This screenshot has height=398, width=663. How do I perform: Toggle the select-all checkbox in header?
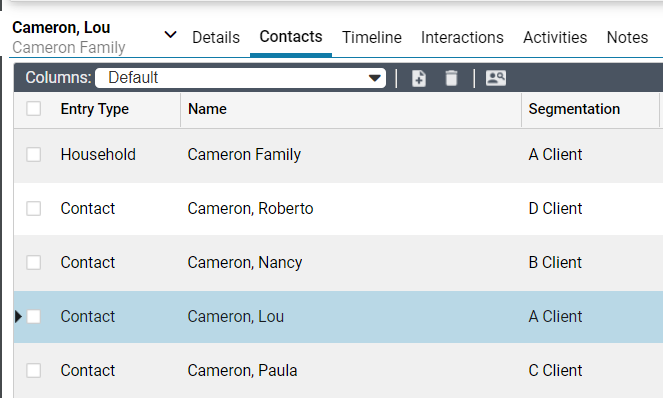pos(33,109)
